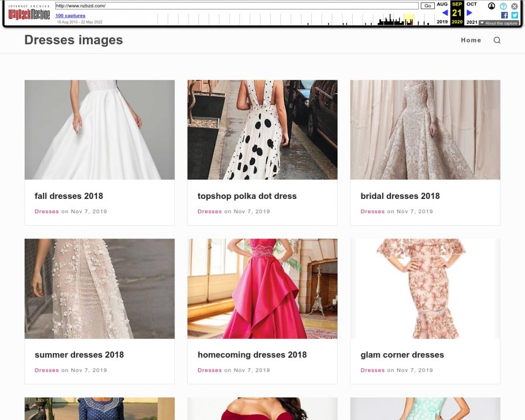525x420 pixels.
Task: Expand About this capture
Action: (x=499, y=23)
